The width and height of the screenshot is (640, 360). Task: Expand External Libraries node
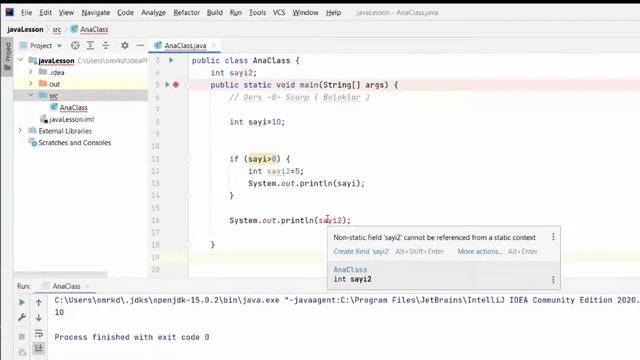(20, 131)
